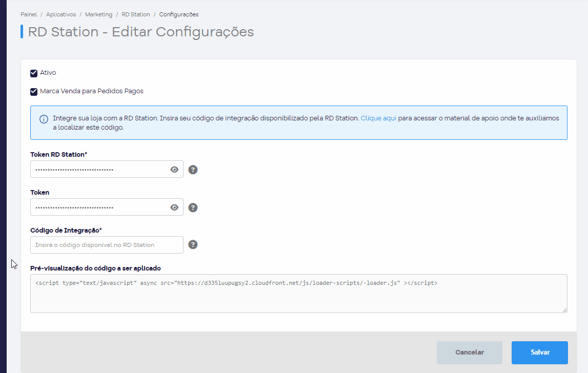Show the Token RD Station value with eye icon
The height and width of the screenshot is (373, 588).
[174, 170]
